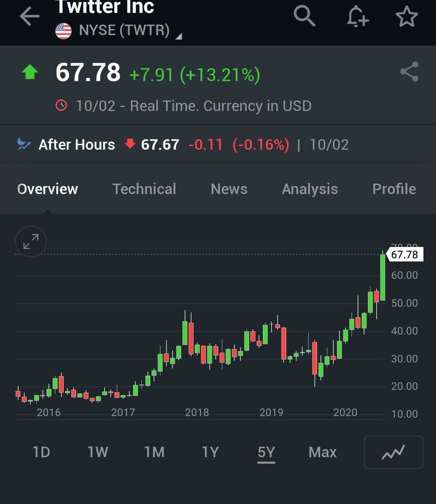436x504 pixels.
Task: Tap the 2020 label on the chart axis
Action: (x=345, y=412)
